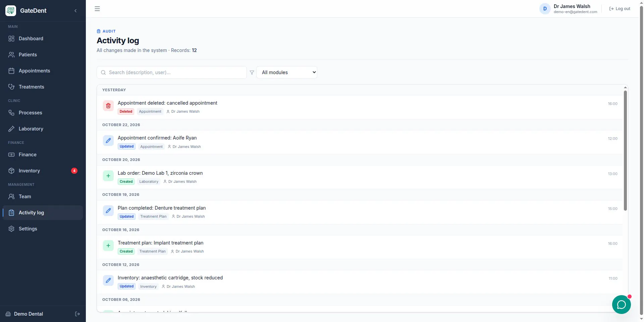Click the Dr James Walsh avatar

(545, 9)
